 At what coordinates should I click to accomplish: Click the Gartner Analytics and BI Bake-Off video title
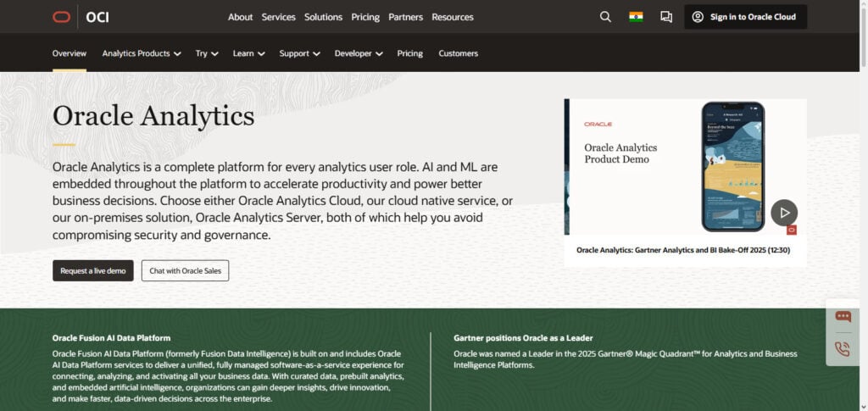click(x=683, y=250)
